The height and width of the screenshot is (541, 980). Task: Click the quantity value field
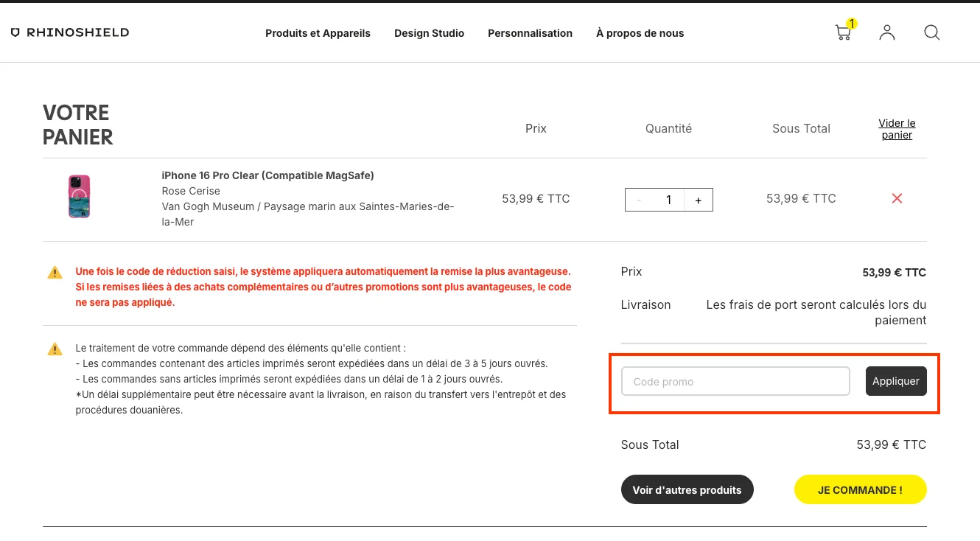pos(668,200)
